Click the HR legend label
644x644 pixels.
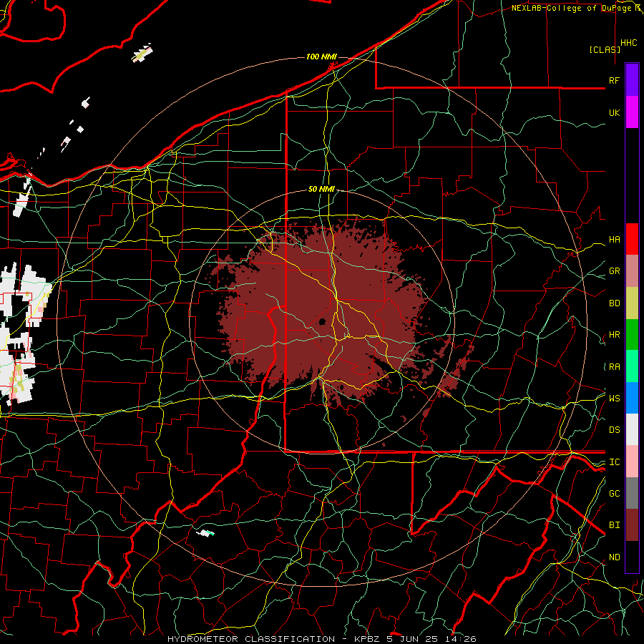[614, 335]
